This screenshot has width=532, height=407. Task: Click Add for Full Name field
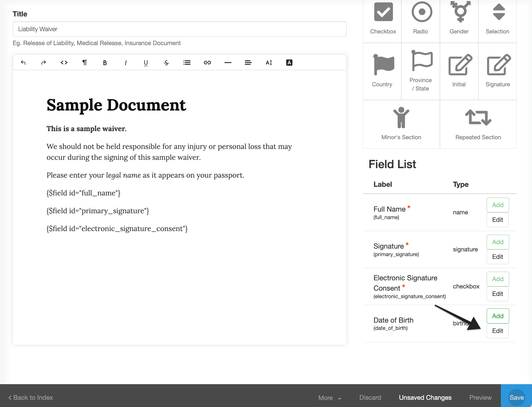(x=498, y=205)
